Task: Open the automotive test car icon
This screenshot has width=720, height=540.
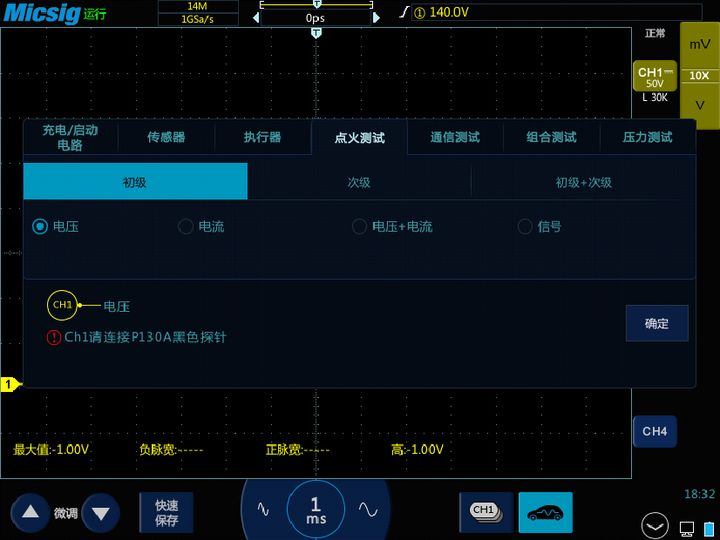Action: [x=546, y=512]
